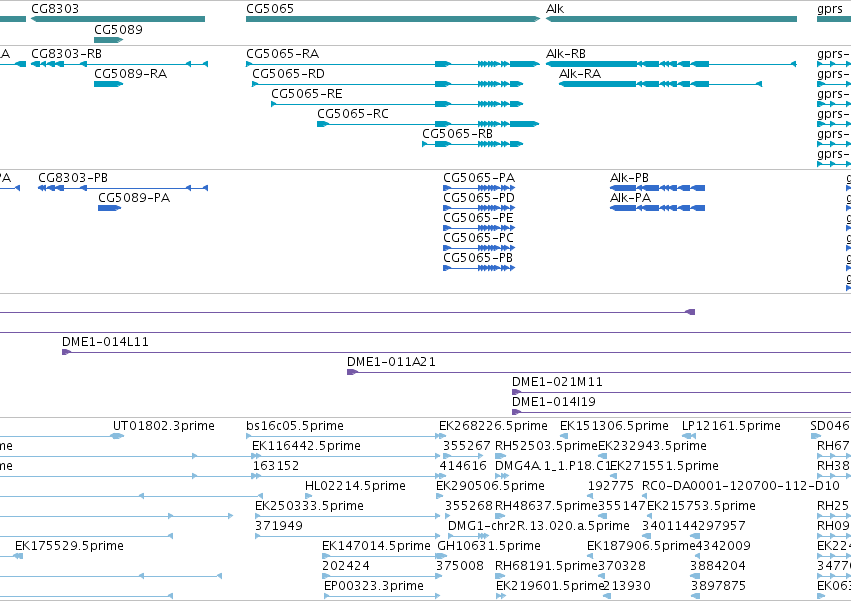851x601 pixels.
Task: Click protein label CG8303-PB
Action: point(73,178)
